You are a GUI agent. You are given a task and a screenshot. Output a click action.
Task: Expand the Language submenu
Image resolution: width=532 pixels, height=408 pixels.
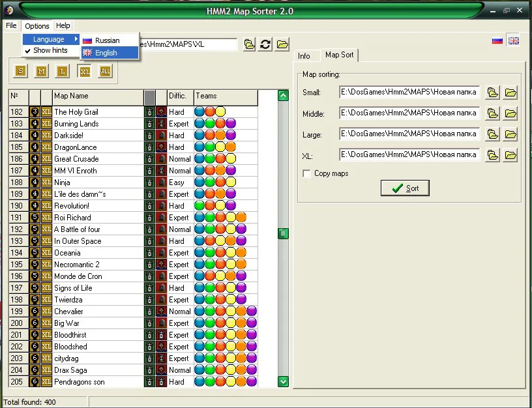coord(52,39)
